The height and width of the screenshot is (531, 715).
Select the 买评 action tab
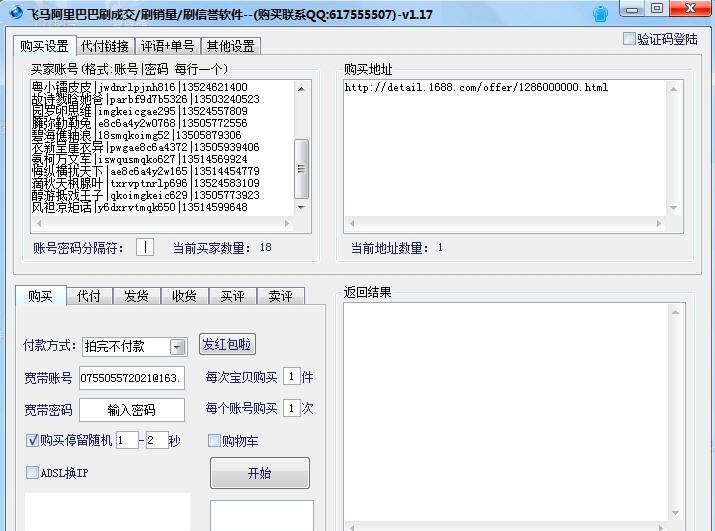point(233,296)
